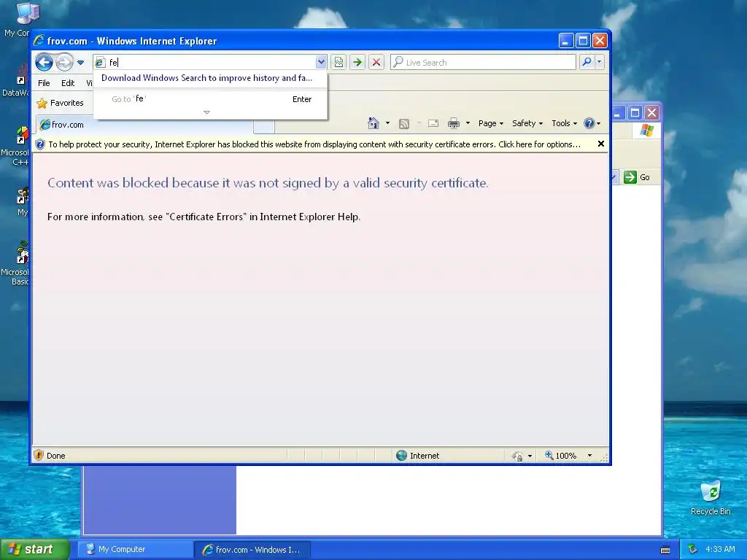747x560 pixels.
Task: Expand autocomplete list with down chevron
Action: (206, 112)
